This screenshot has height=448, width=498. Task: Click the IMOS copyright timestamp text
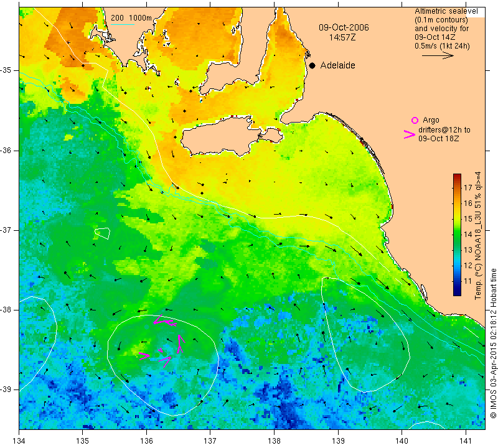pyautogui.click(x=493, y=343)
